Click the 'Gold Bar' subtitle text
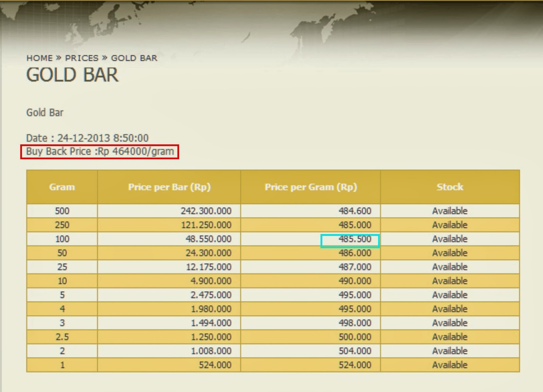 pyautogui.click(x=45, y=112)
